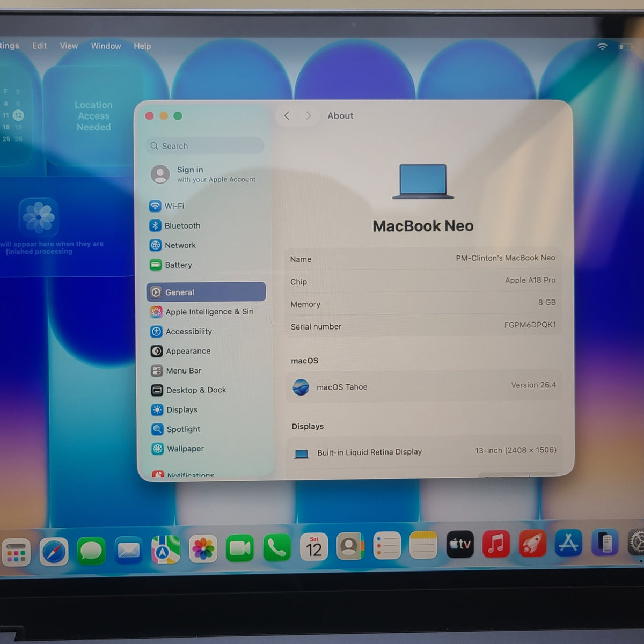Open Contacts from the Dock
This screenshot has width=644, height=644.
pos(350,546)
